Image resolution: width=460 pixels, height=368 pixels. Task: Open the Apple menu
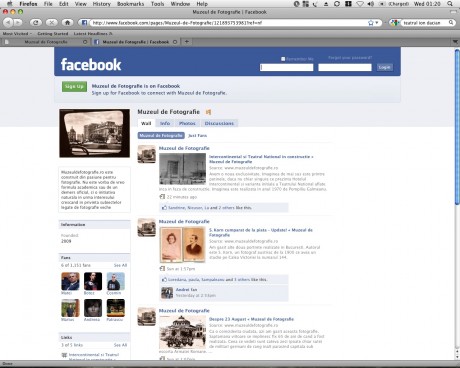10,4
